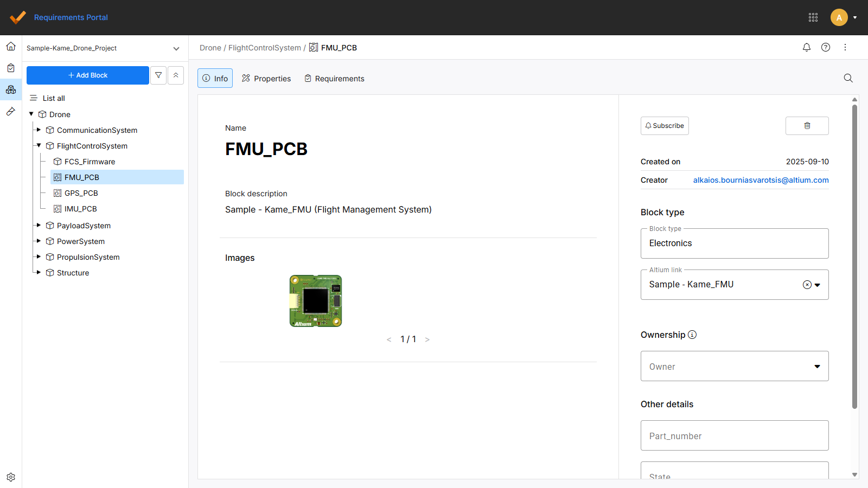Image resolution: width=868 pixels, height=488 pixels.
Task: Click the notification bell icon
Action: click(807, 48)
